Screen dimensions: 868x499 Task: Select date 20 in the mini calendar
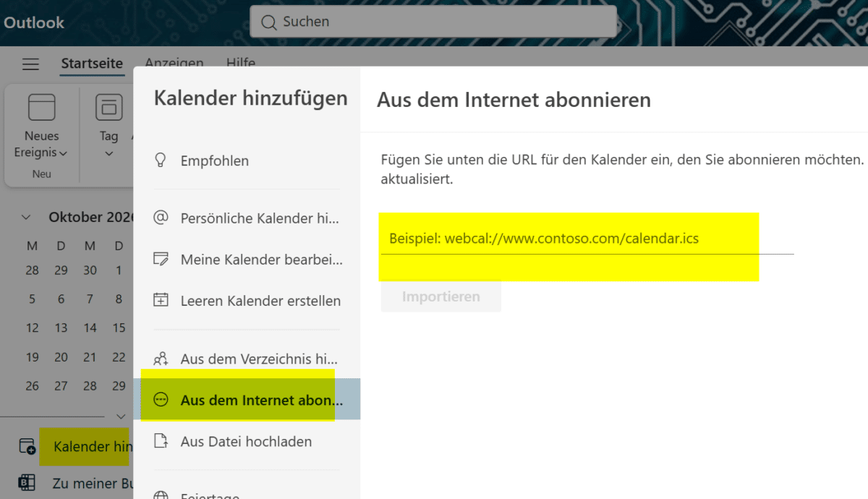point(61,357)
